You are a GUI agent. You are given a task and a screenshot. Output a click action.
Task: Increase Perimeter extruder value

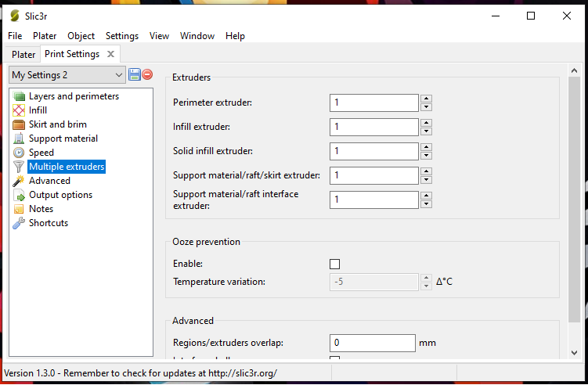(x=426, y=99)
